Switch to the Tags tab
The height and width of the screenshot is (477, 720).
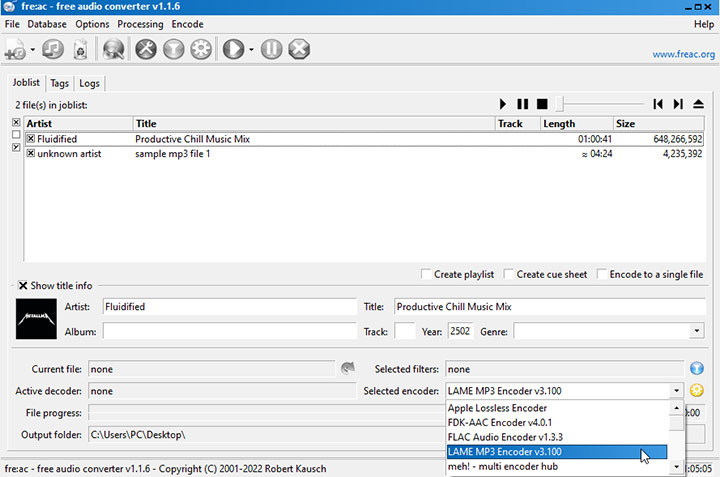60,84
